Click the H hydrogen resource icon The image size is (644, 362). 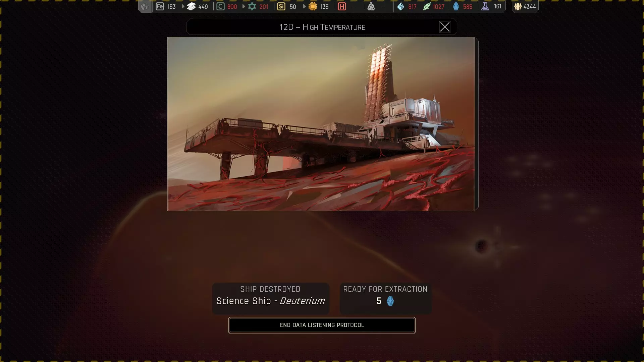pos(342,6)
